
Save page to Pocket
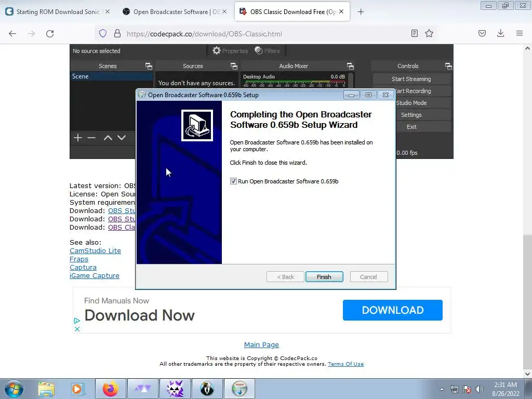click(x=482, y=34)
